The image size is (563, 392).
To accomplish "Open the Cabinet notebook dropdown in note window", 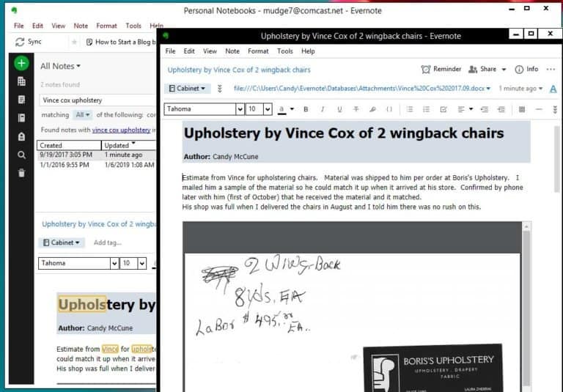I will coord(187,89).
